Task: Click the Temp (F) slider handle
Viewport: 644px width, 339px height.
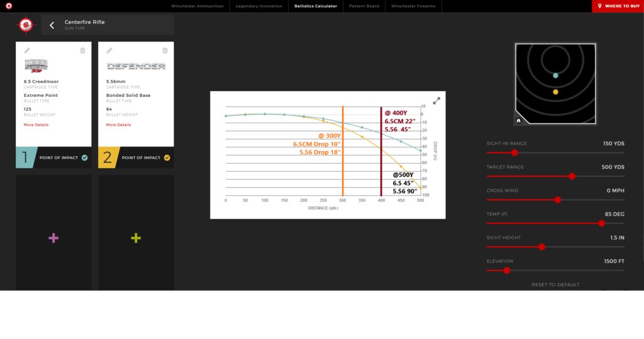Action: pos(602,223)
